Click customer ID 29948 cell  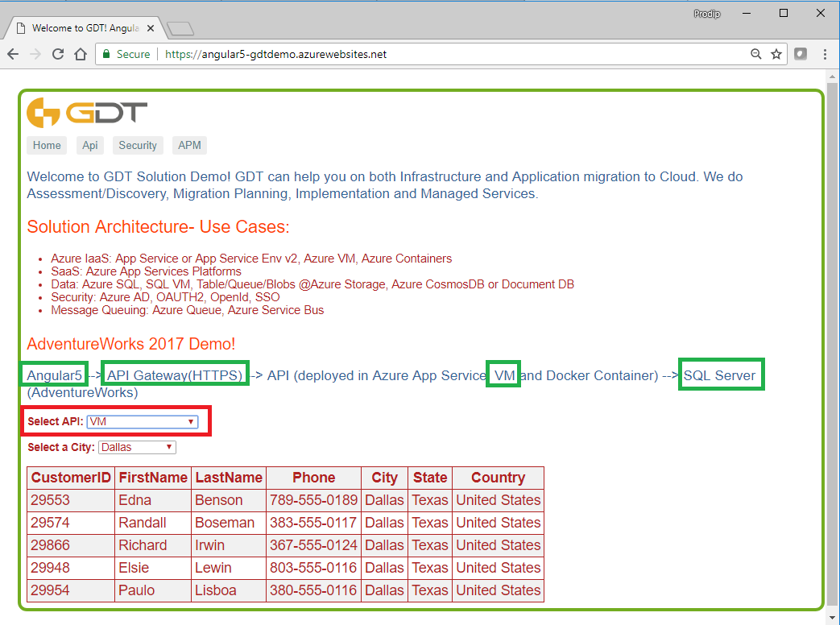[71, 568]
